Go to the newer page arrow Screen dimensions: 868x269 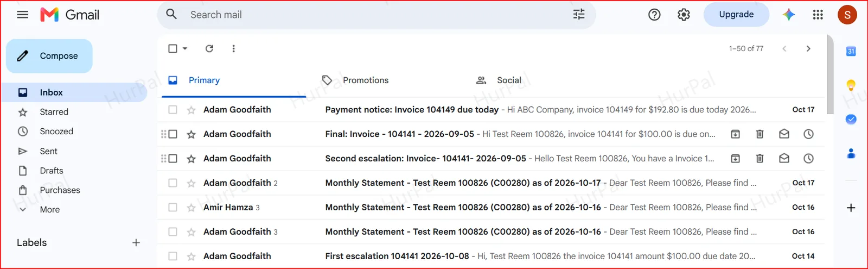coord(784,48)
